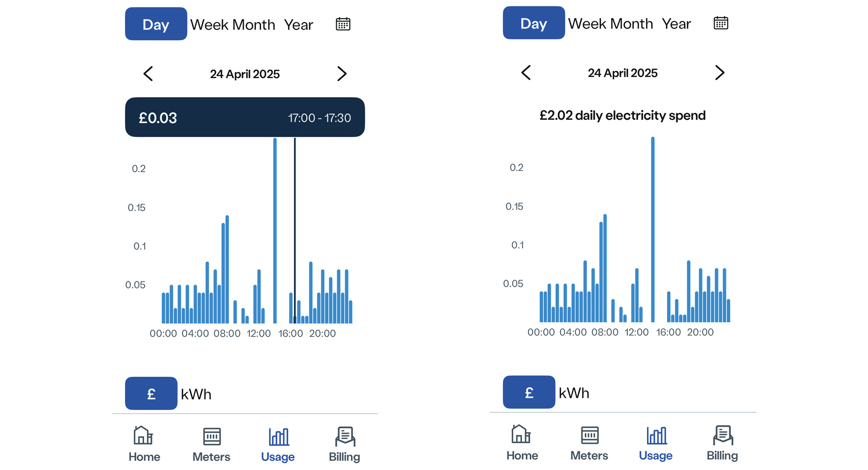Enable kWh view on the right screen
868x470 pixels.
point(573,392)
